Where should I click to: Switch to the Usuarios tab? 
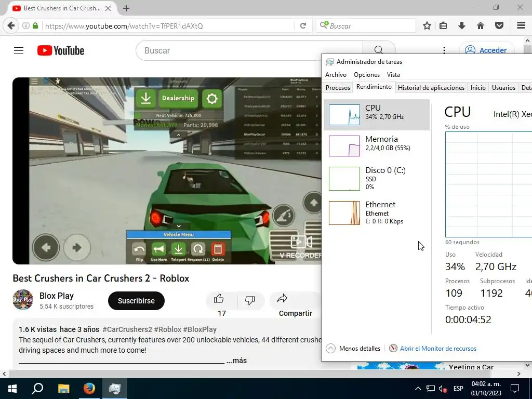coord(503,87)
